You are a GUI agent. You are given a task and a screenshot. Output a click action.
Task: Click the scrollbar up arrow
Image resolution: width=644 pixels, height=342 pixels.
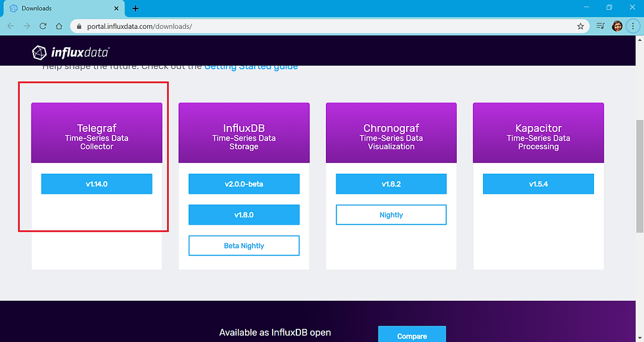pyautogui.click(x=640, y=40)
